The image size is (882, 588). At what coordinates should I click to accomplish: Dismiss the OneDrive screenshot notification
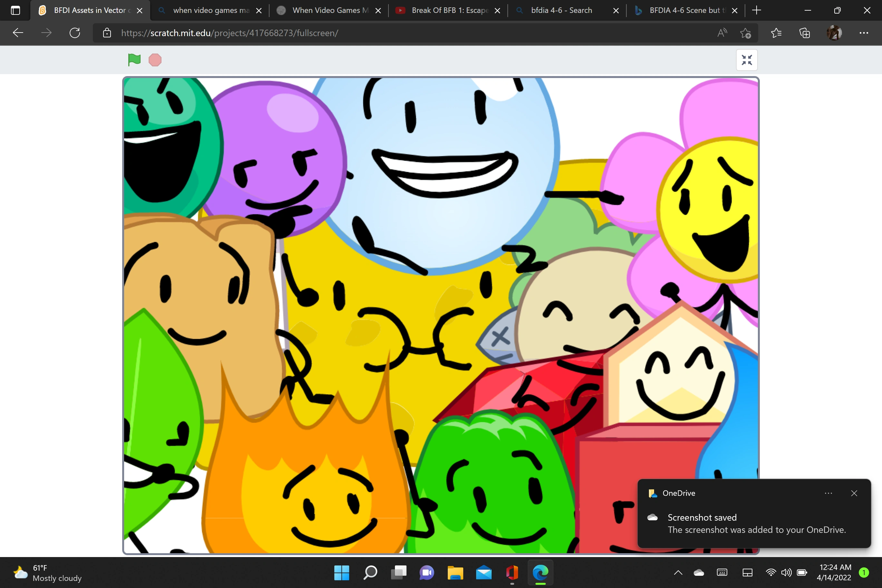(854, 493)
